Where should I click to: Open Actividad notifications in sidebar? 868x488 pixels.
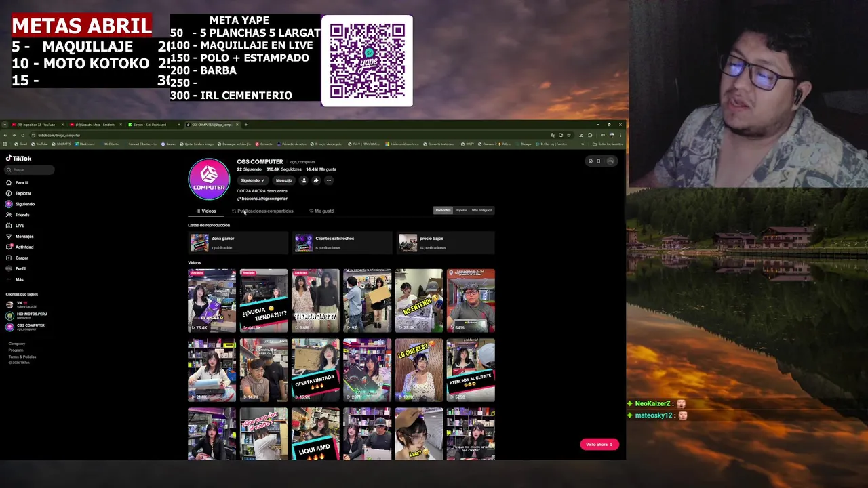click(20, 247)
